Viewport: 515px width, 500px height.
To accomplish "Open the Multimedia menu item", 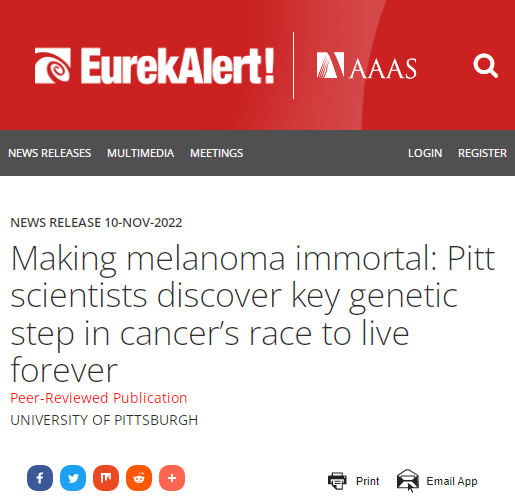I will (141, 153).
